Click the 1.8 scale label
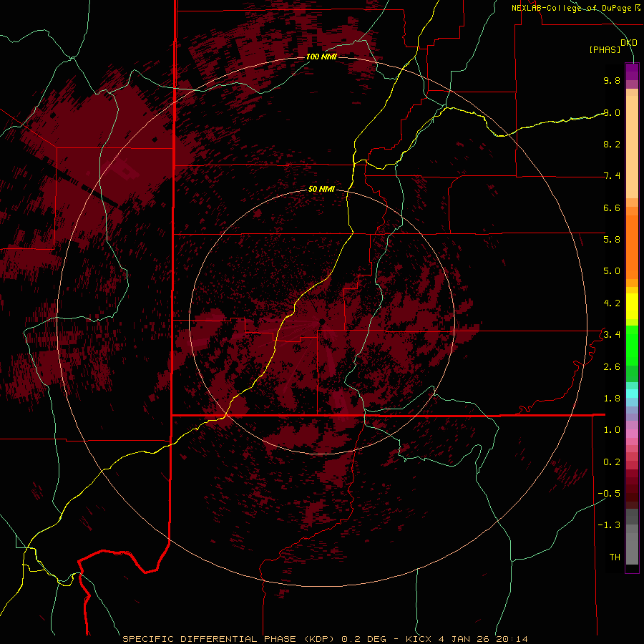This screenshot has height=644, width=644. click(x=612, y=399)
